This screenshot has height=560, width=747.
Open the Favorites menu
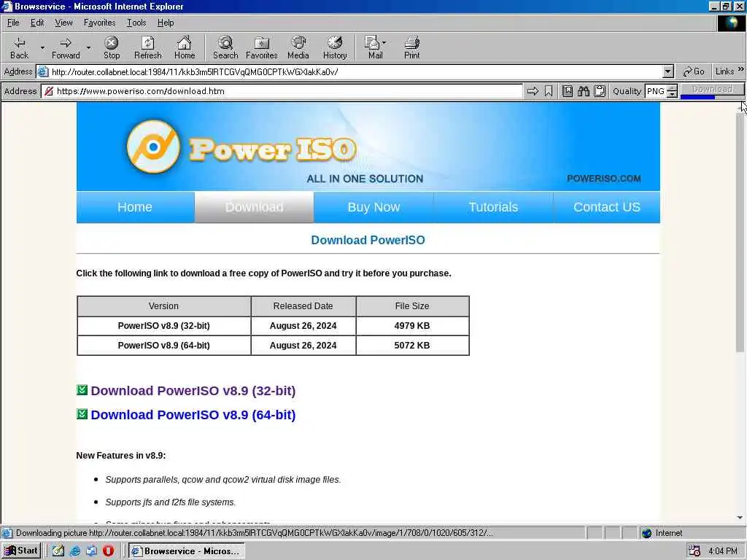coord(99,23)
